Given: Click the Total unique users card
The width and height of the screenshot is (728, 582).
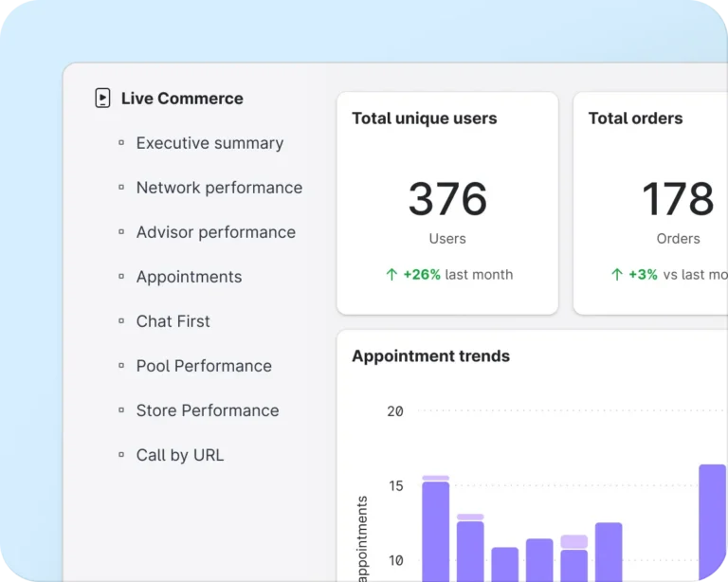Looking at the screenshot, I should tap(447, 203).
